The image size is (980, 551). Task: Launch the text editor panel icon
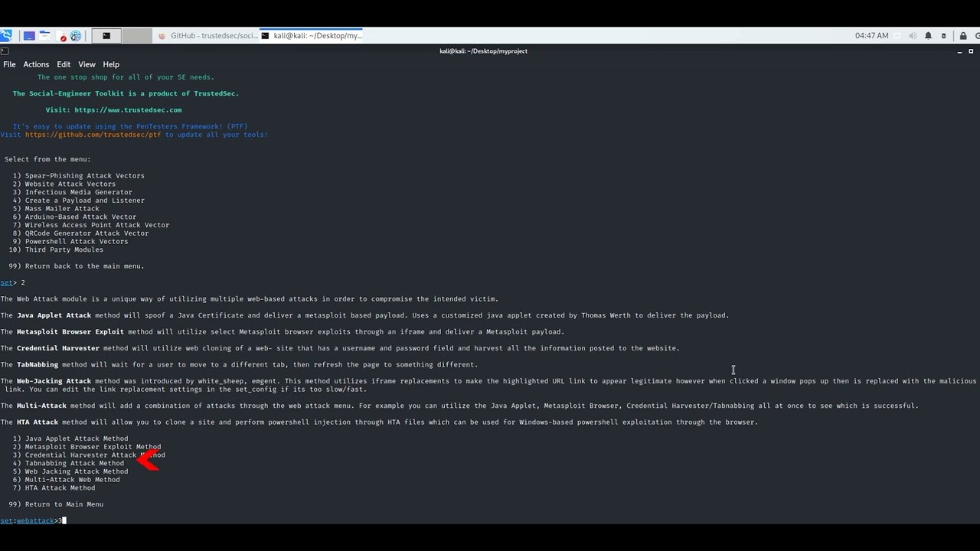[61, 36]
